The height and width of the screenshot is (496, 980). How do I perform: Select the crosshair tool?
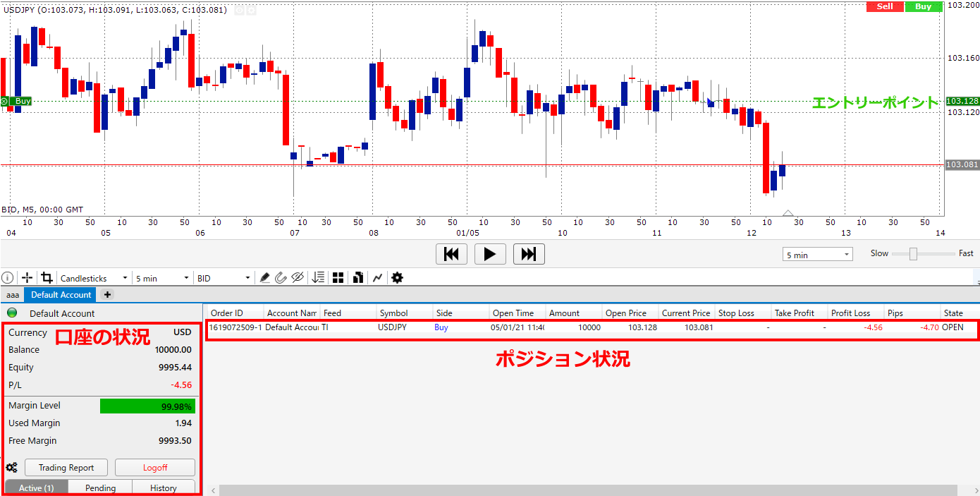tap(27, 277)
